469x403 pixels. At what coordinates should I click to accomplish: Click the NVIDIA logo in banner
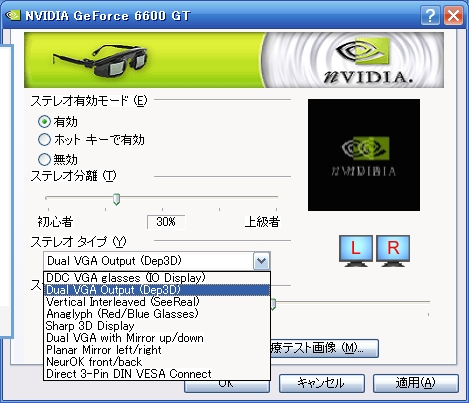pyautogui.click(x=365, y=60)
